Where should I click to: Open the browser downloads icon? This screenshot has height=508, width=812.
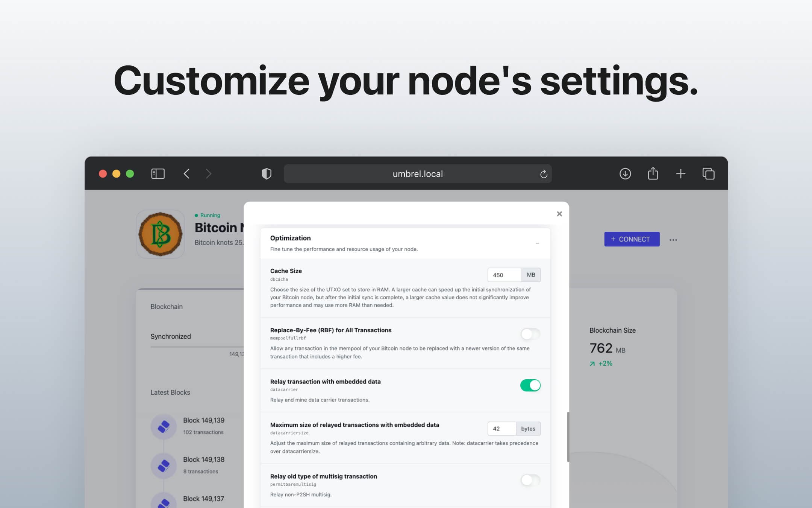[x=625, y=173]
